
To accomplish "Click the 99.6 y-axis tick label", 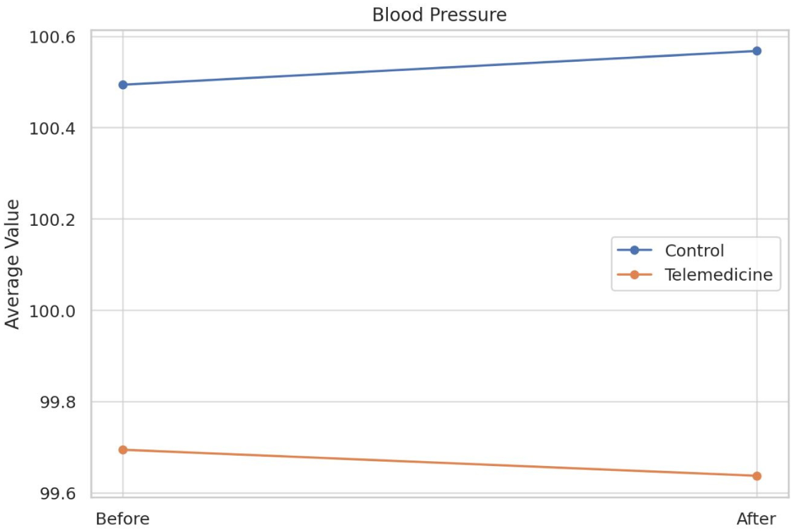I will click(57, 493).
